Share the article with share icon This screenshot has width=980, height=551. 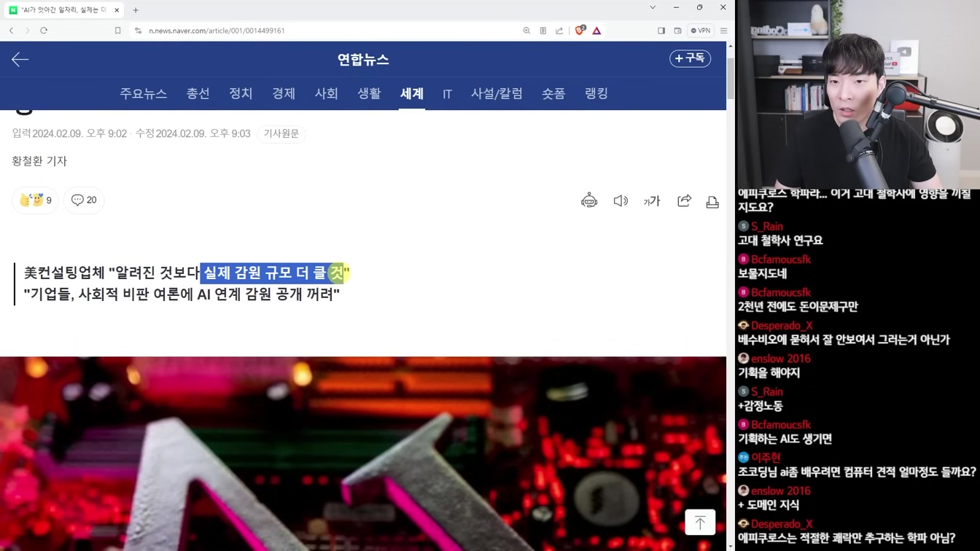(684, 201)
